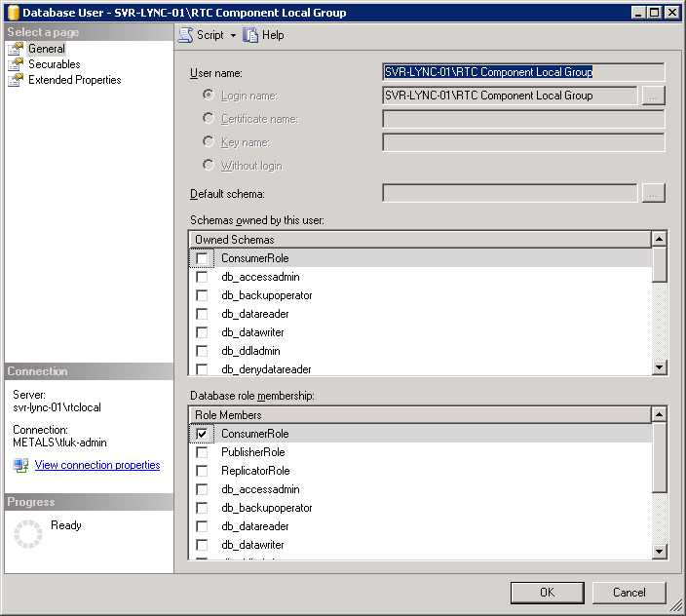Check db_ddladmin in Owned Schemas
This screenshot has height=616, width=686.
202,351
